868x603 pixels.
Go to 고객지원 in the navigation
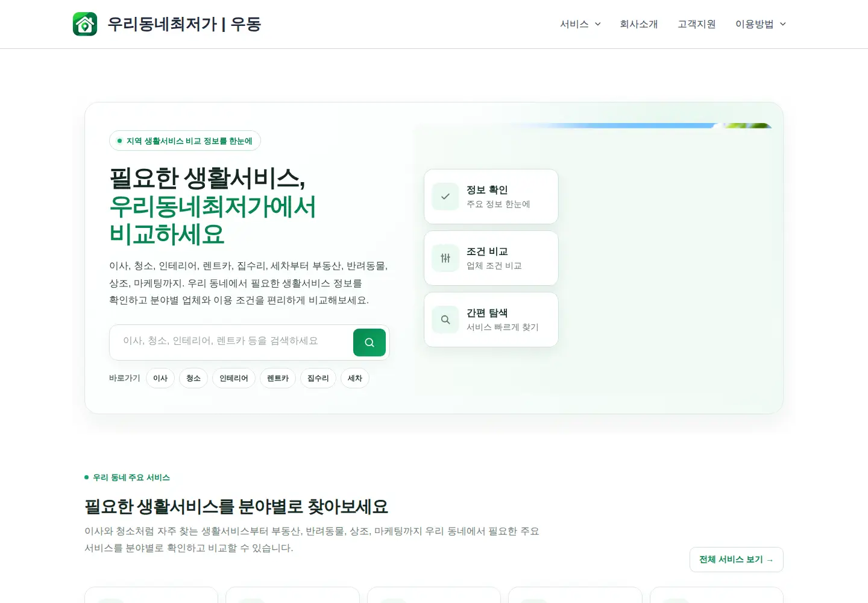click(697, 24)
